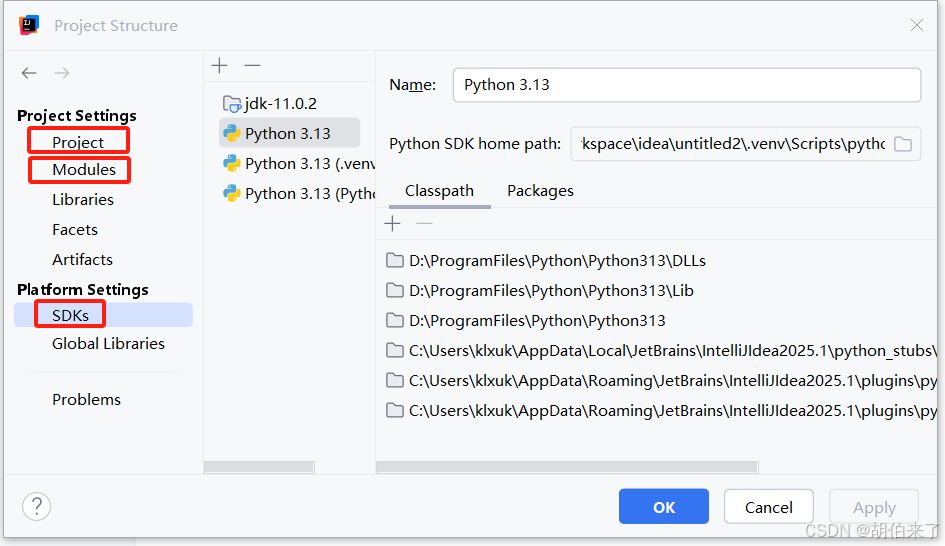This screenshot has width=945, height=546.
Task: Add a new SDK with plus icon
Action: click(220, 65)
